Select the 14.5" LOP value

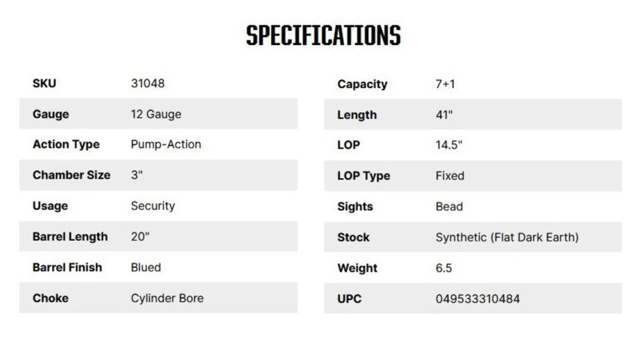pyautogui.click(x=449, y=146)
